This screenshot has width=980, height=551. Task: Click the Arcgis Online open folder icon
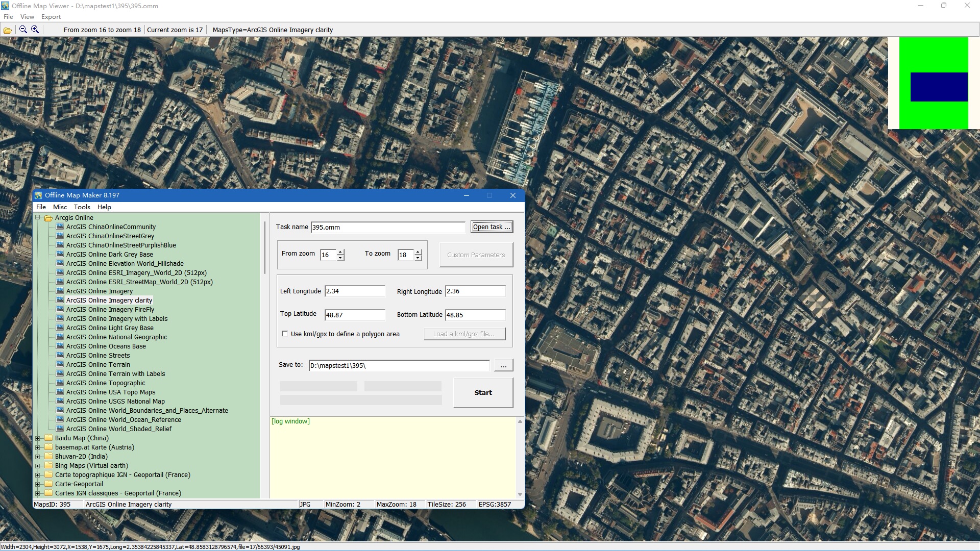[x=48, y=218]
